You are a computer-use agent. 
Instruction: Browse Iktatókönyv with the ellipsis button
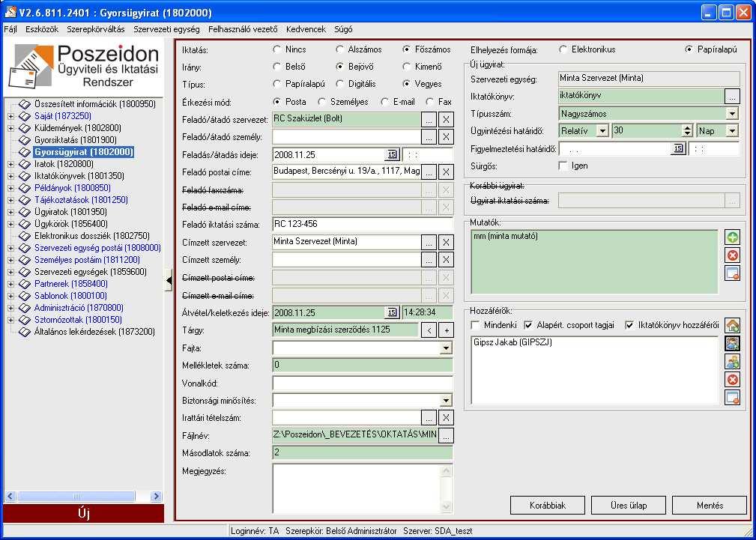pos(732,96)
